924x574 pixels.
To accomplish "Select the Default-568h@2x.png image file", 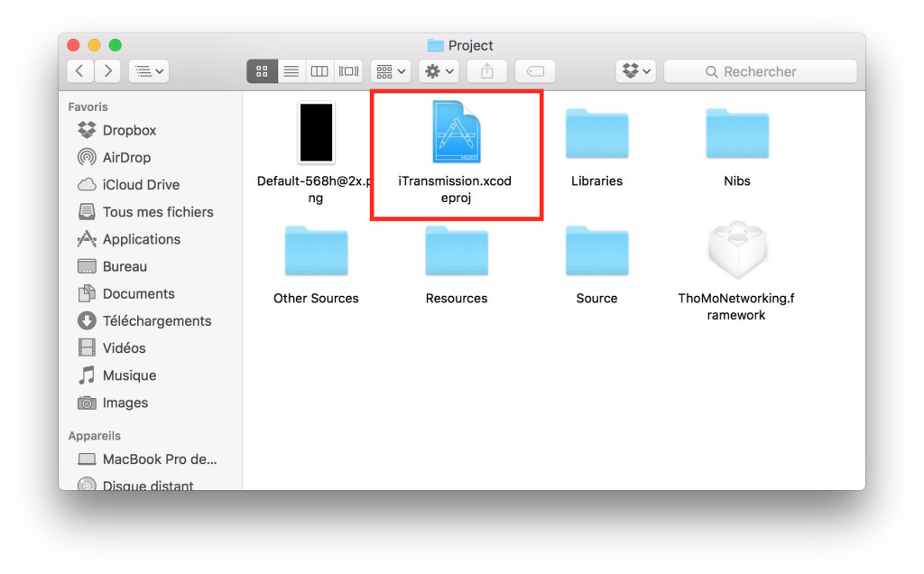I will click(x=316, y=133).
